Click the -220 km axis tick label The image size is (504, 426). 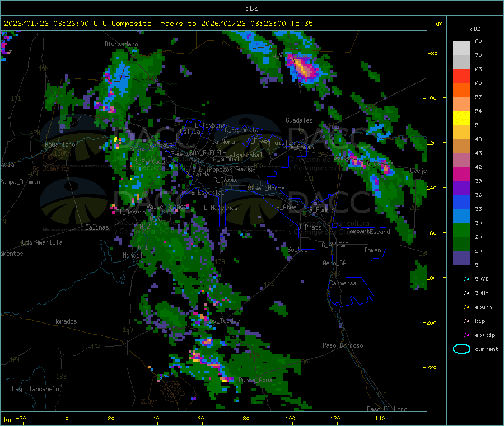click(430, 368)
